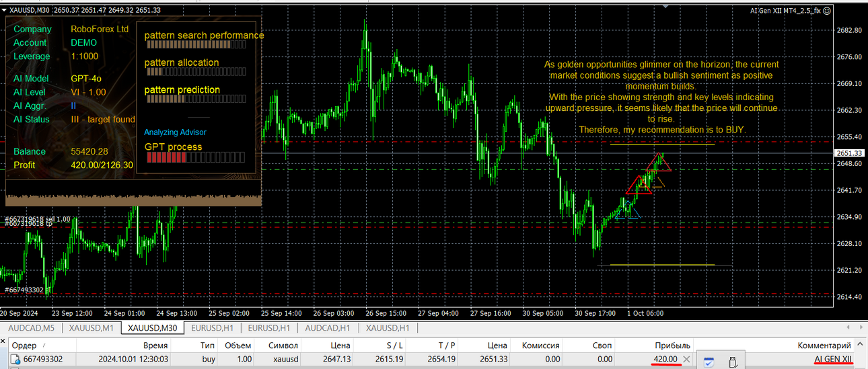Click the checkmark window icon below the table
The image size is (868, 369).
[709, 363]
